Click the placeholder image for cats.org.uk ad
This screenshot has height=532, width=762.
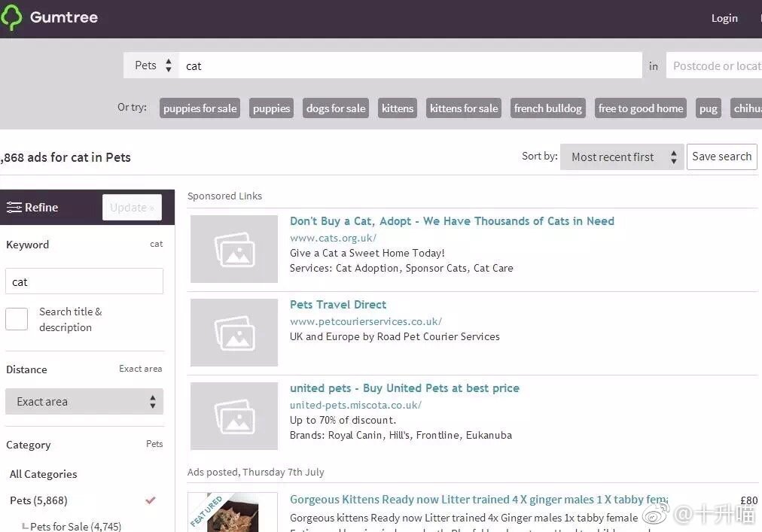click(234, 249)
